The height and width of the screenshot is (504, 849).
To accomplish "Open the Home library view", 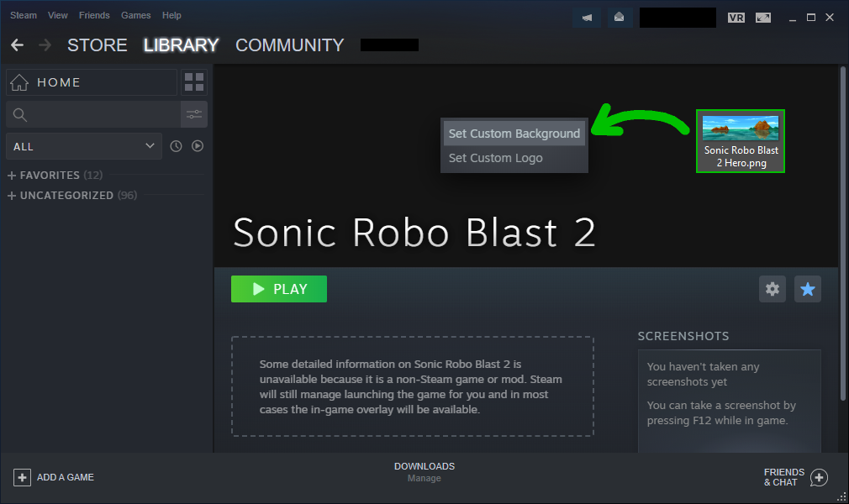I will click(92, 82).
